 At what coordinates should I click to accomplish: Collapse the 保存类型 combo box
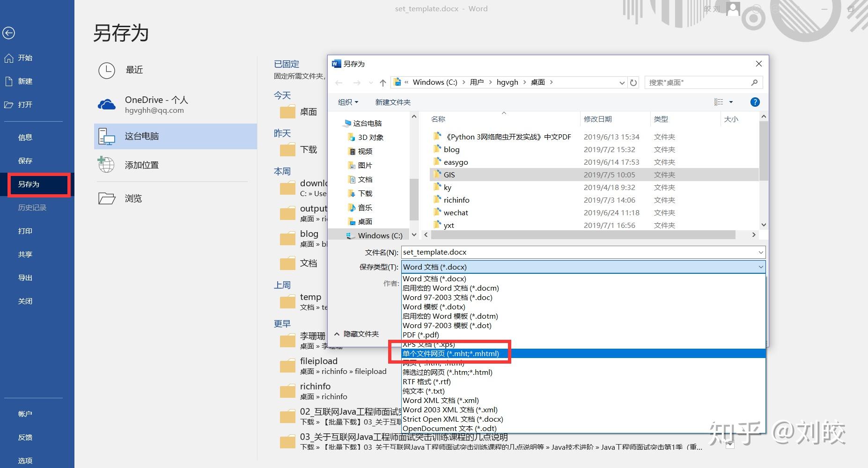coord(761,267)
